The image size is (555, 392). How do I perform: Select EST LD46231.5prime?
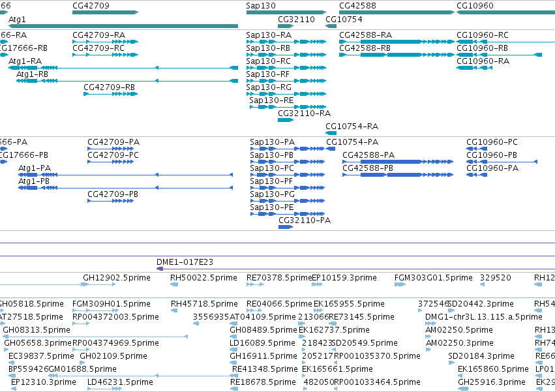click(x=105, y=389)
